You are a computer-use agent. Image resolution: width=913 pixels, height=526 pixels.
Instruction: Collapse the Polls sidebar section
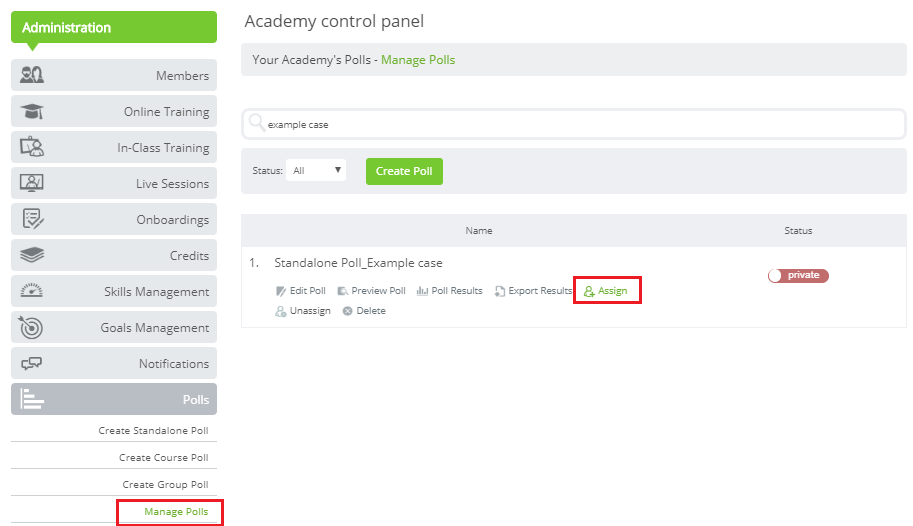click(x=114, y=399)
